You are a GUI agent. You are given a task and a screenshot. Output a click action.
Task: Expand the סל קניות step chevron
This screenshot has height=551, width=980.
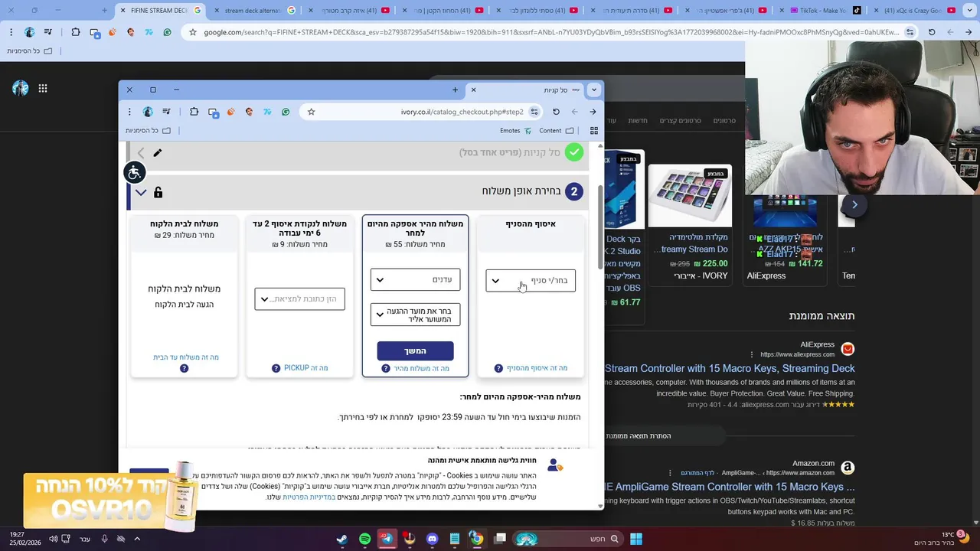[141, 153]
